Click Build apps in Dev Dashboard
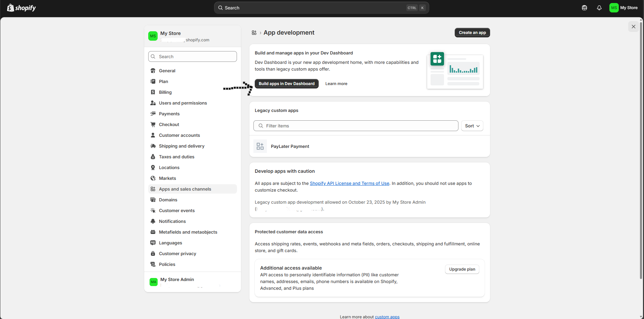 [x=287, y=84]
